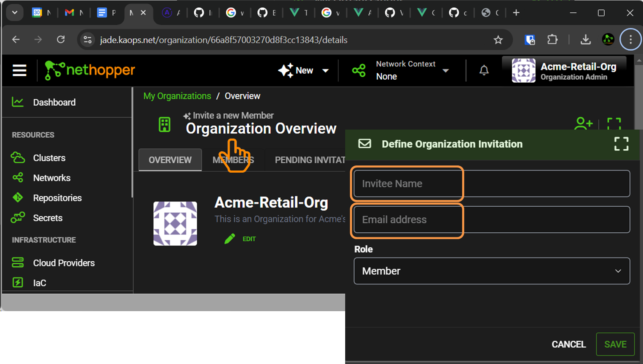Viewport: 643px width, 364px height.
Task: Click the EDIT organization link
Action: 249,239
